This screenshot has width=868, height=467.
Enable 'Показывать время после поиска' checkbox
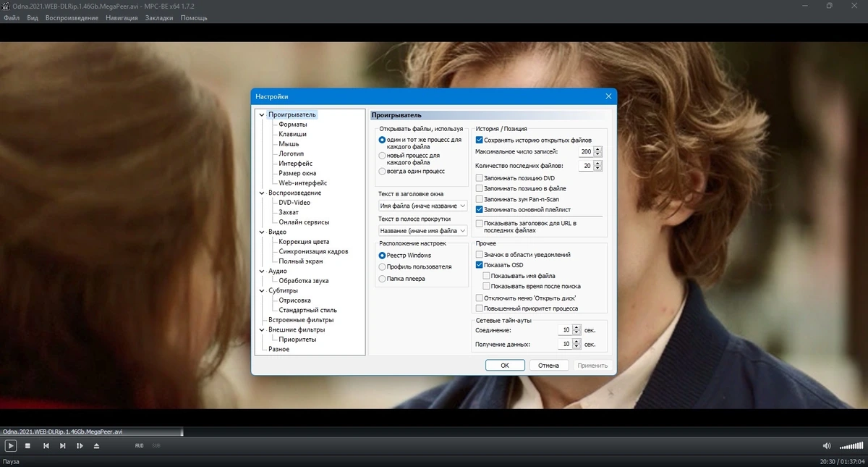point(486,286)
